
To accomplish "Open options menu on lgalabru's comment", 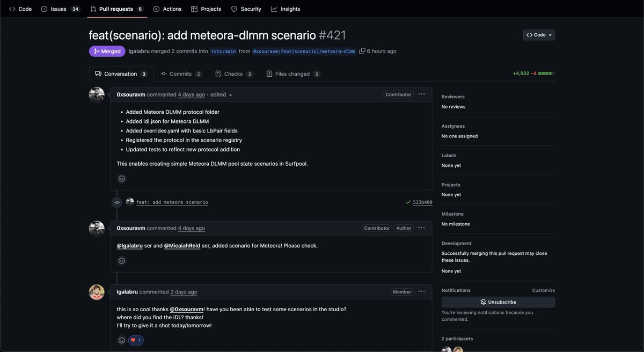I will (x=421, y=292).
